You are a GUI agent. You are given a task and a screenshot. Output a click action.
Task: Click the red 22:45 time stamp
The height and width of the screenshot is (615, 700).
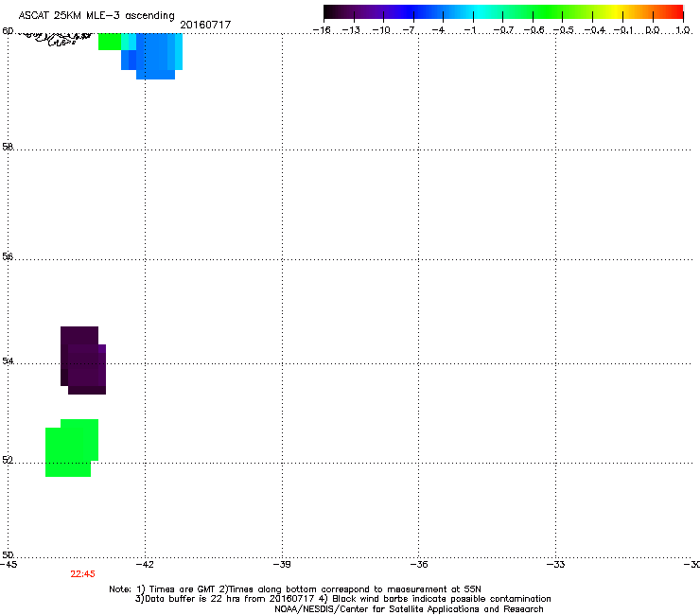pos(82,574)
